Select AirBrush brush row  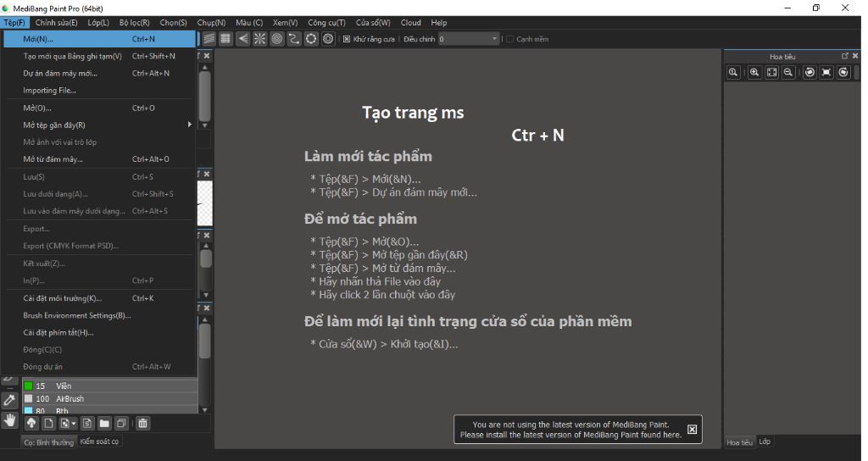(x=109, y=398)
